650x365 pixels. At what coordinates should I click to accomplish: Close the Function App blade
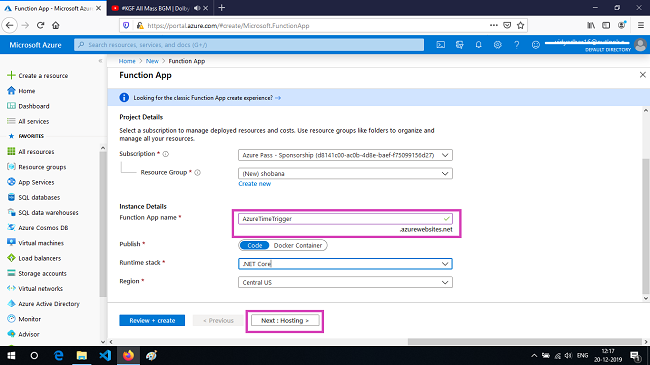click(x=643, y=75)
